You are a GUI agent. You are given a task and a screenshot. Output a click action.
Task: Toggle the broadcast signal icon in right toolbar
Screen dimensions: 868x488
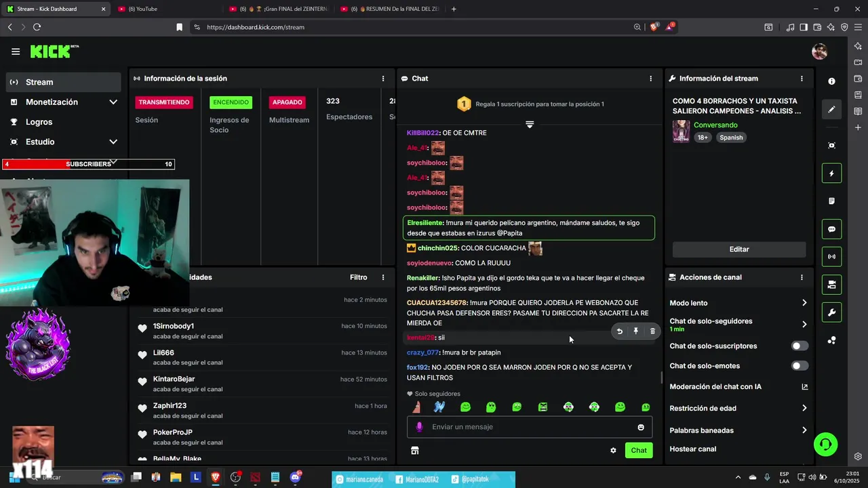(x=832, y=257)
